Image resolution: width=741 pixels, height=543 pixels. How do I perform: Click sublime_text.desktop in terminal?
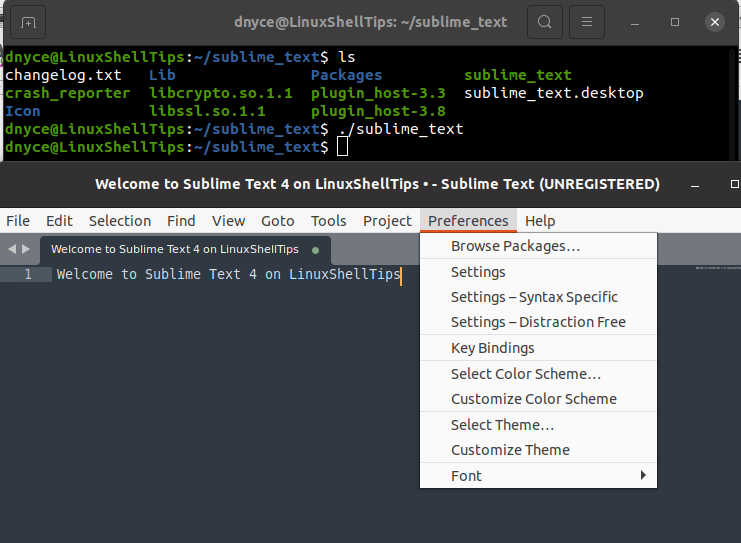point(553,93)
